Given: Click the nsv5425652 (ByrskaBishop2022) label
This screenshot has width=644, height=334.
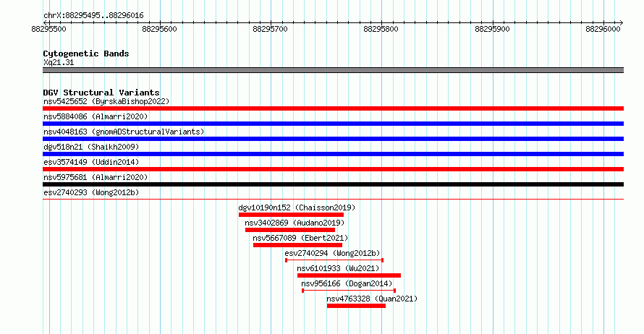Looking at the screenshot, I should tap(106, 101).
